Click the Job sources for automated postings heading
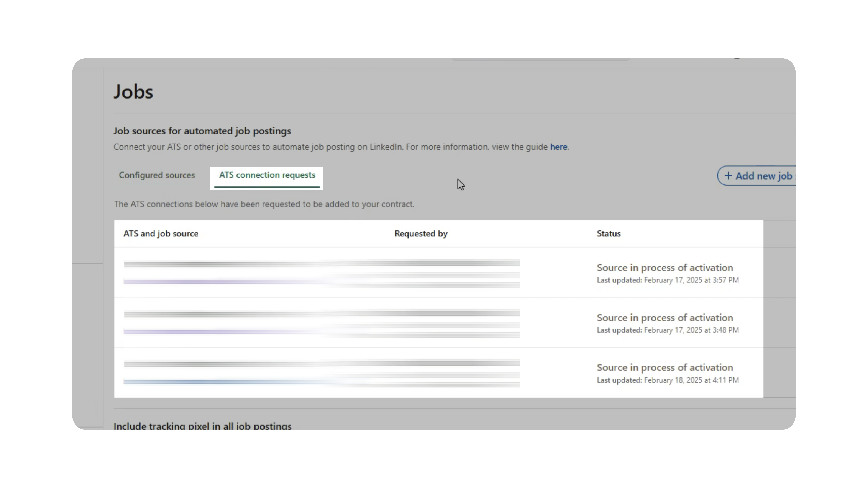The width and height of the screenshot is (868, 488). point(202,131)
